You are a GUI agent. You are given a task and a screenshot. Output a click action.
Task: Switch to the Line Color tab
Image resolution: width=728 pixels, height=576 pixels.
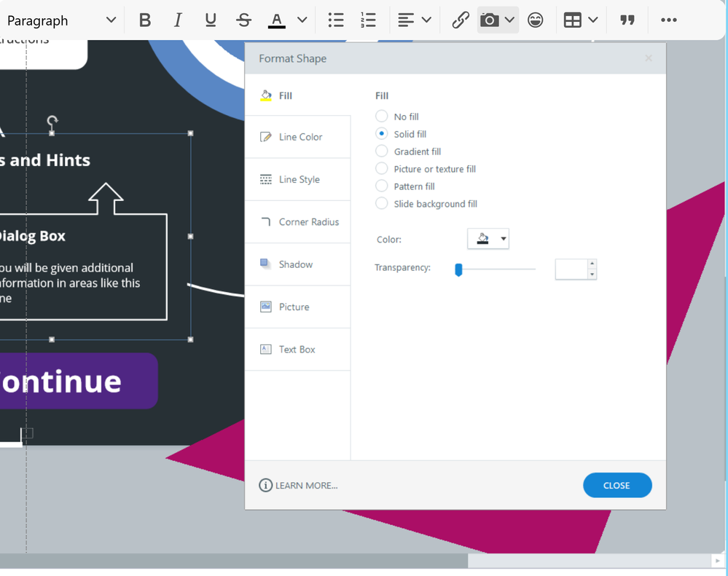pyautogui.click(x=297, y=137)
